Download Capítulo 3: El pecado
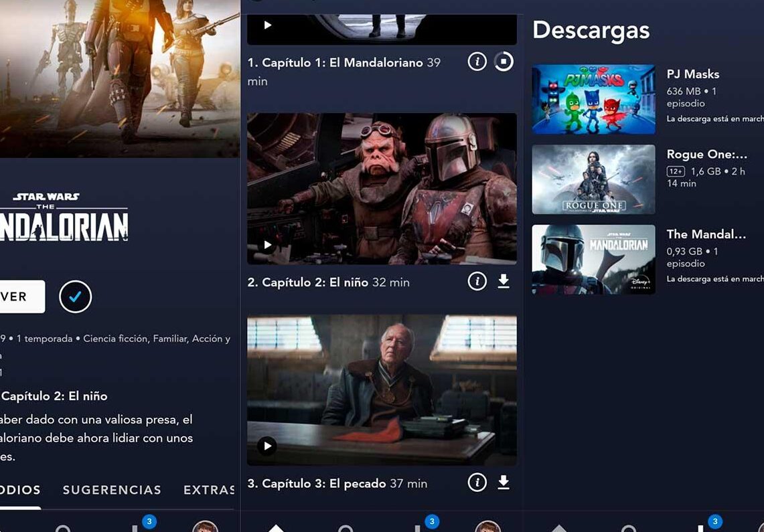Image resolution: width=764 pixels, height=532 pixels. tap(504, 482)
